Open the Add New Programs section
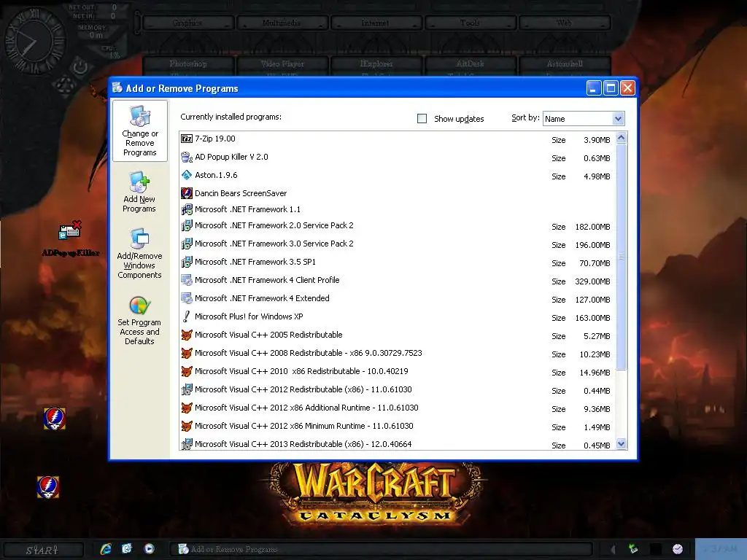 pyautogui.click(x=139, y=192)
